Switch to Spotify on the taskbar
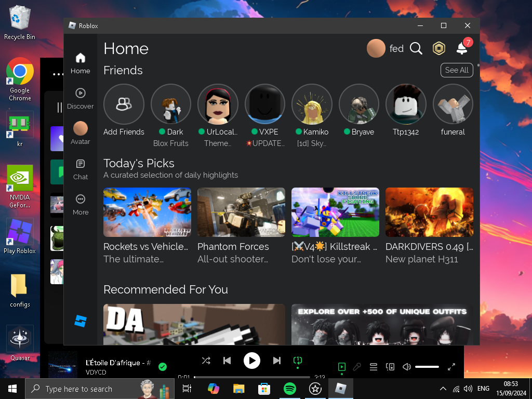Viewport: 532px width, 399px height. 290,389
